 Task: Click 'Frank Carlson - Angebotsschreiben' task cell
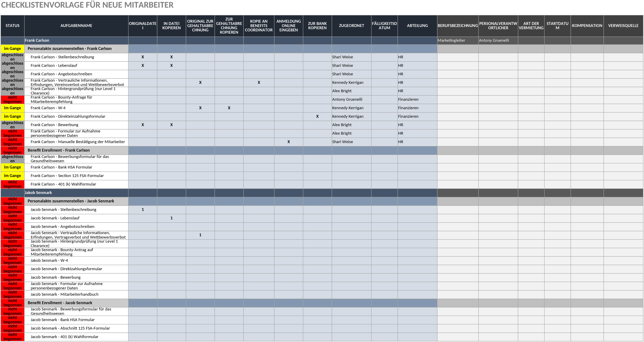76,74
